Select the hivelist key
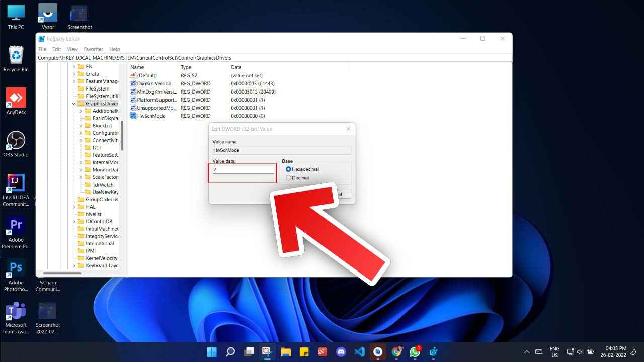The height and width of the screenshot is (362, 644). (90, 214)
